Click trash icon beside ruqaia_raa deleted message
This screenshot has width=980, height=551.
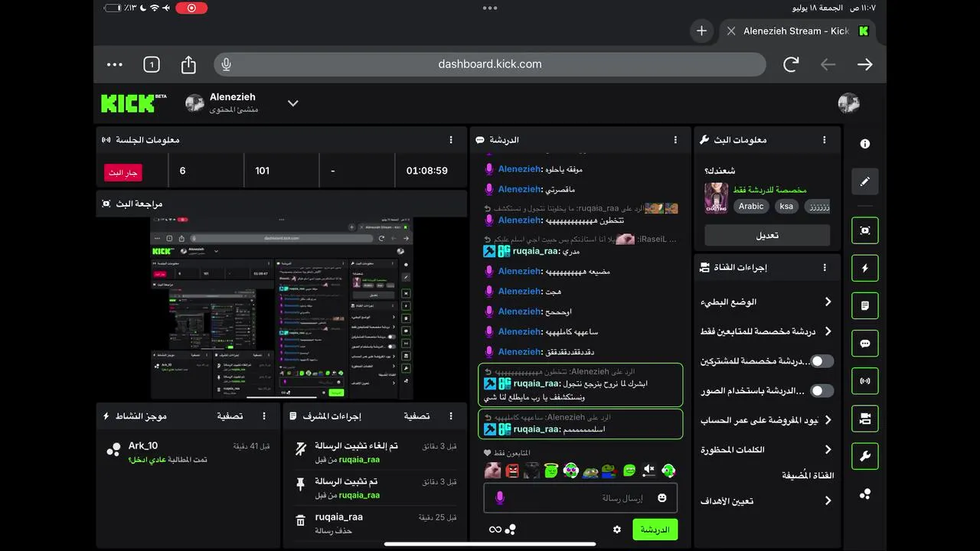(301, 521)
